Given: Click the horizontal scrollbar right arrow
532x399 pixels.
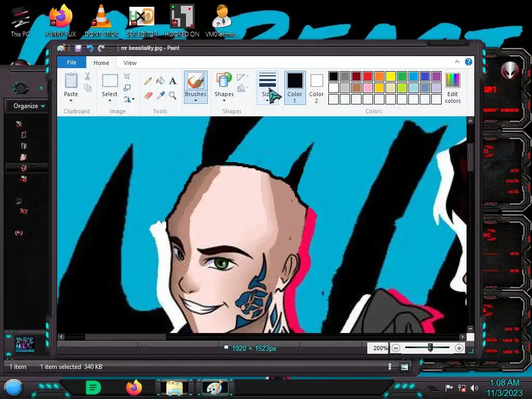Looking at the screenshot, I should (462, 337).
